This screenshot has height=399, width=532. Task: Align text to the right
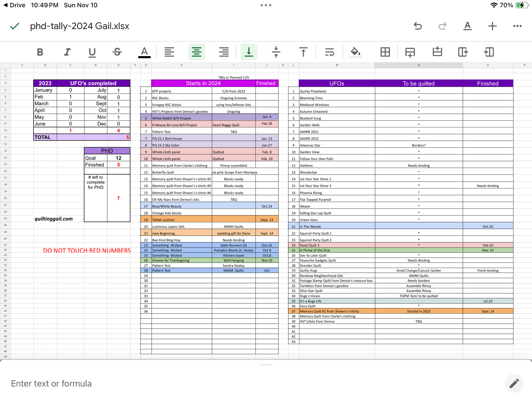pos(224,52)
